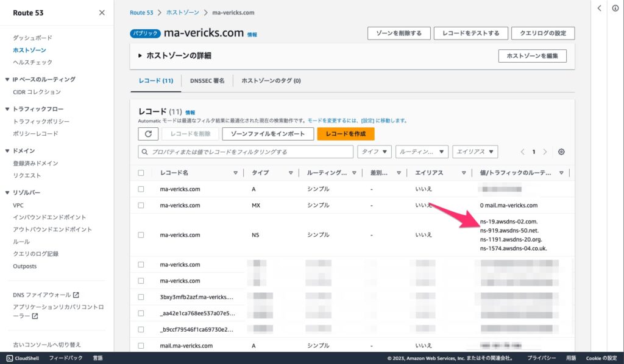Image resolution: width=624 pixels, height=364 pixels.
Task: Click ホストゾーンを編集 button
Action: (x=532, y=56)
